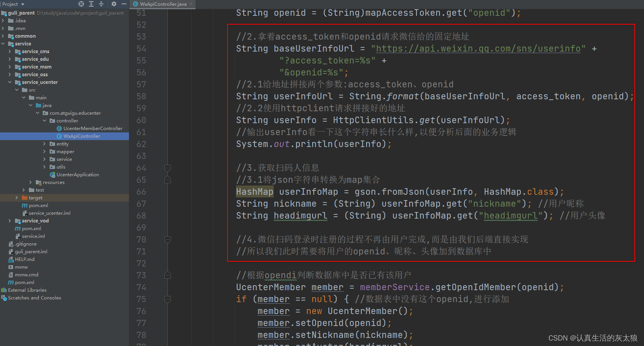Click line number 62 in gutter
Viewport: 644px width, 346px height.
[141, 144]
